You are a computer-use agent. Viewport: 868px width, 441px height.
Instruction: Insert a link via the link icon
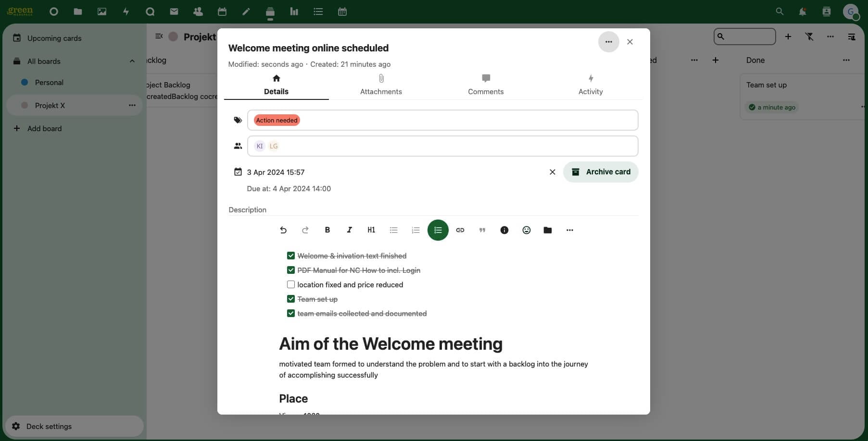click(x=460, y=230)
